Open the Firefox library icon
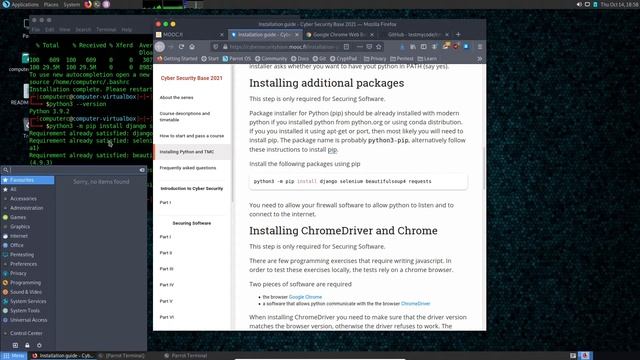Viewport: 640px width, 360px height. [x=413, y=47]
